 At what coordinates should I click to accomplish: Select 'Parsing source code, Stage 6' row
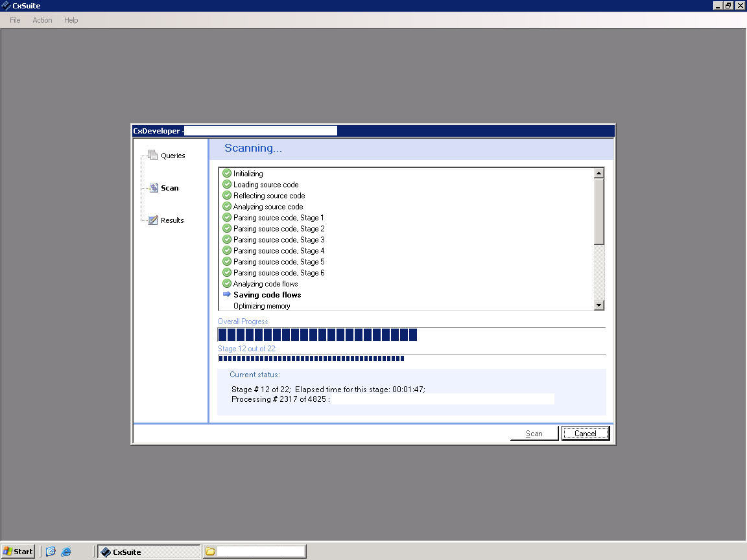pyautogui.click(x=407, y=272)
